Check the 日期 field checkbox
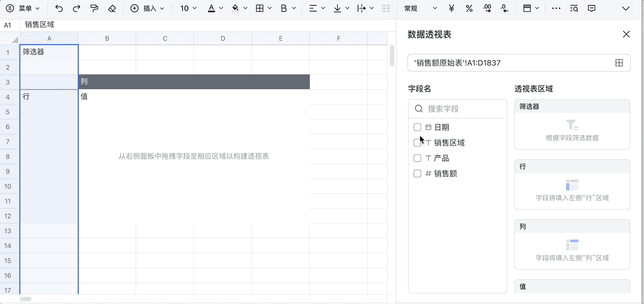Viewport: 644px width, 304px height. point(417,127)
